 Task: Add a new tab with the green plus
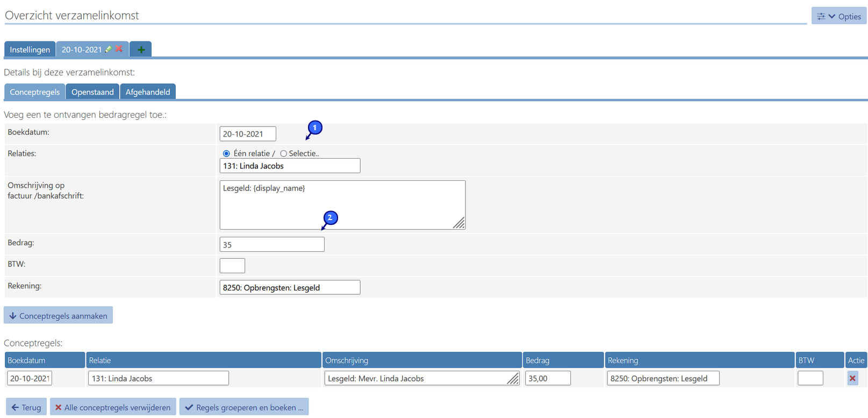click(x=141, y=49)
